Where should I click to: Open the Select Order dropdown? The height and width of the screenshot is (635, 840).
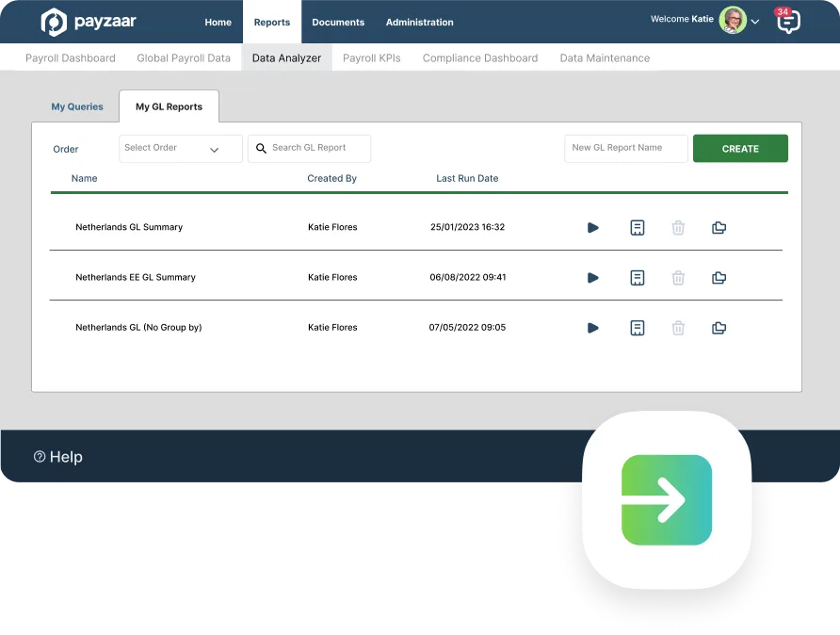point(180,148)
